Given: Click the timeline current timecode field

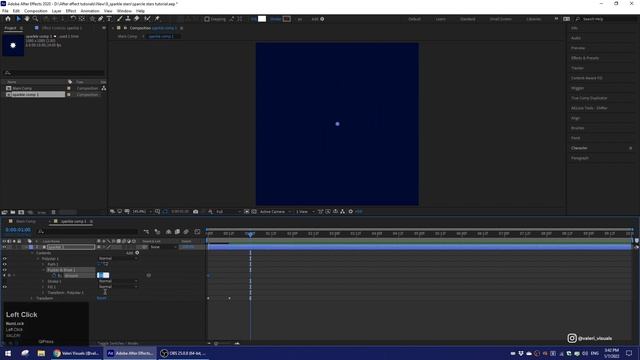Looking at the screenshot, I should pyautogui.click(x=18, y=230).
